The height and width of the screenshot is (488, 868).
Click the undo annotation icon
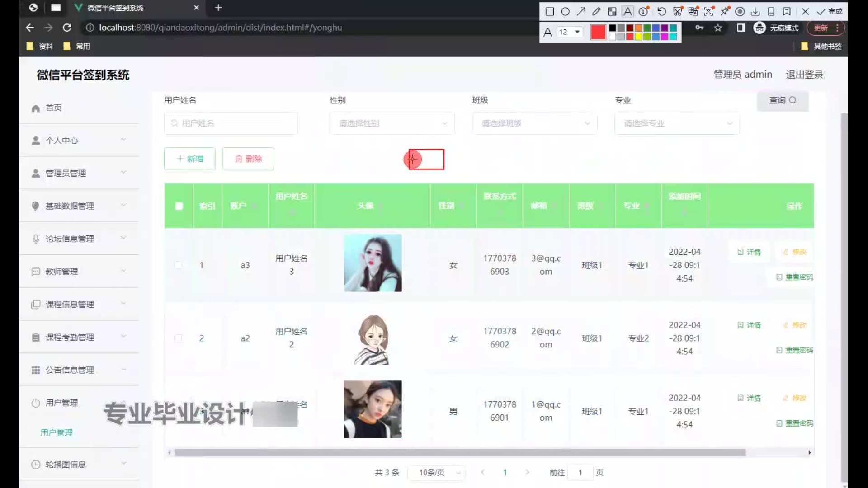[661, 12]
